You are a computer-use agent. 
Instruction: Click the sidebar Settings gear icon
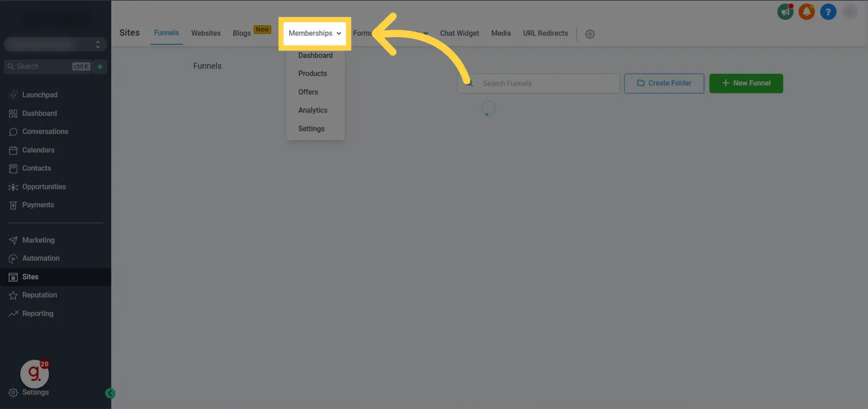coord(13,393)
